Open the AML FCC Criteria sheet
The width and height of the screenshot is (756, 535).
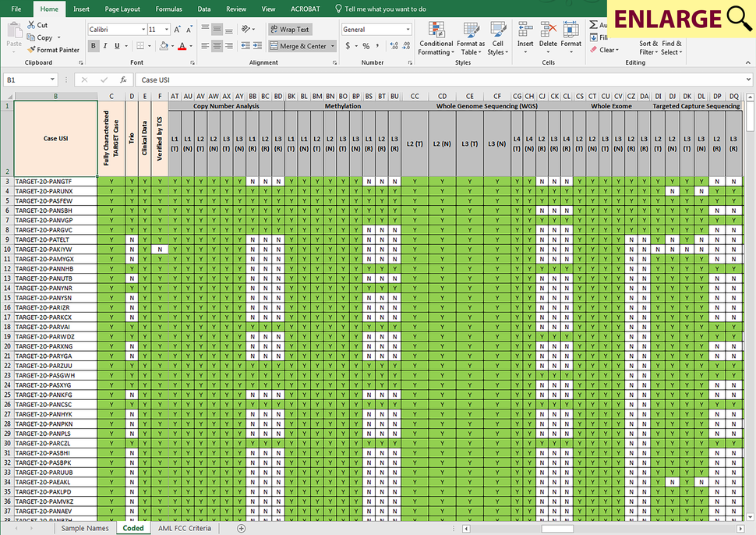[x=185, y=527]
